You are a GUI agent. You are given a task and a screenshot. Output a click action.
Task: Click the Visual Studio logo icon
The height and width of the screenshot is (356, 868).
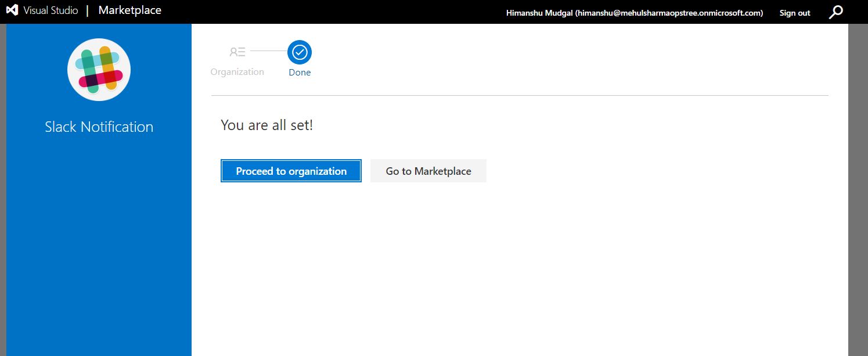click(12, 10)
